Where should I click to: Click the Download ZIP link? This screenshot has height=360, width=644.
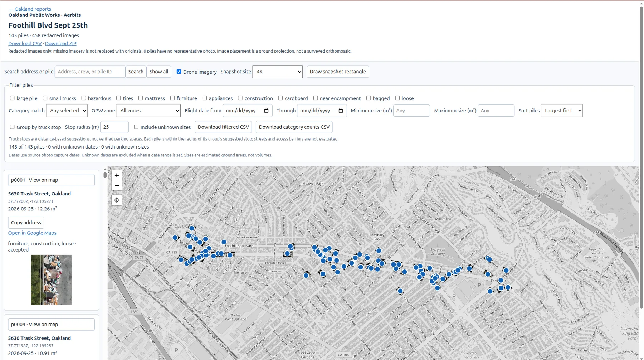click(61, 43)
